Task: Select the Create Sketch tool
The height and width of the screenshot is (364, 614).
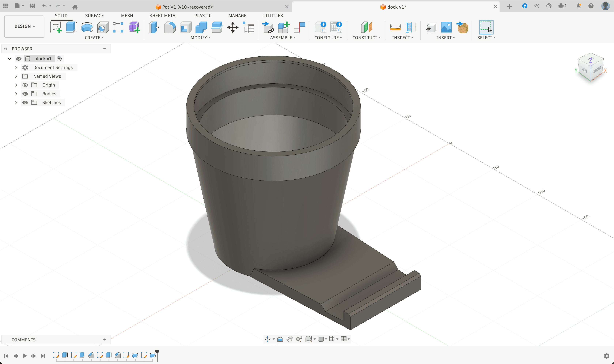Action: [x=56, y=27]
